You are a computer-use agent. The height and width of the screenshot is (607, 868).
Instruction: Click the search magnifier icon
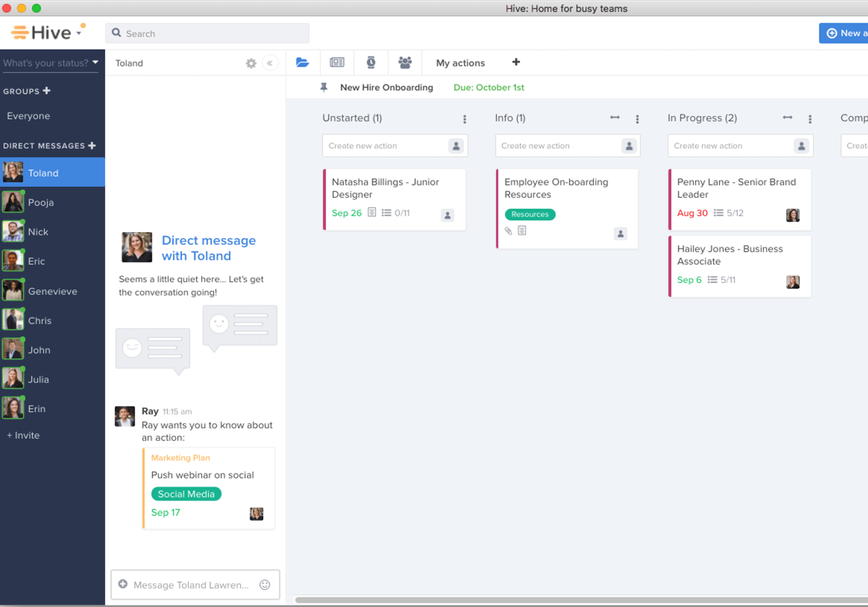pyautogui.click(x=116, y=33)
